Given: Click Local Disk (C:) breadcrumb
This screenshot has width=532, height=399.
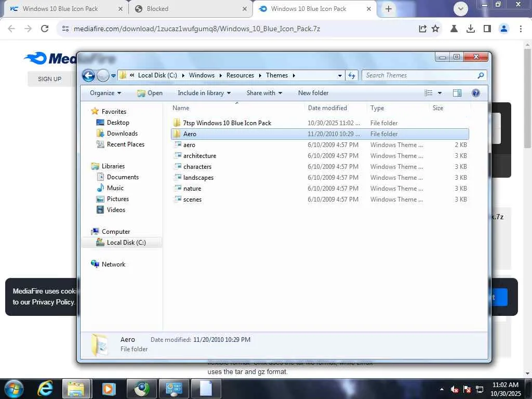Looking at the screenshot, I should coord(157,75).
